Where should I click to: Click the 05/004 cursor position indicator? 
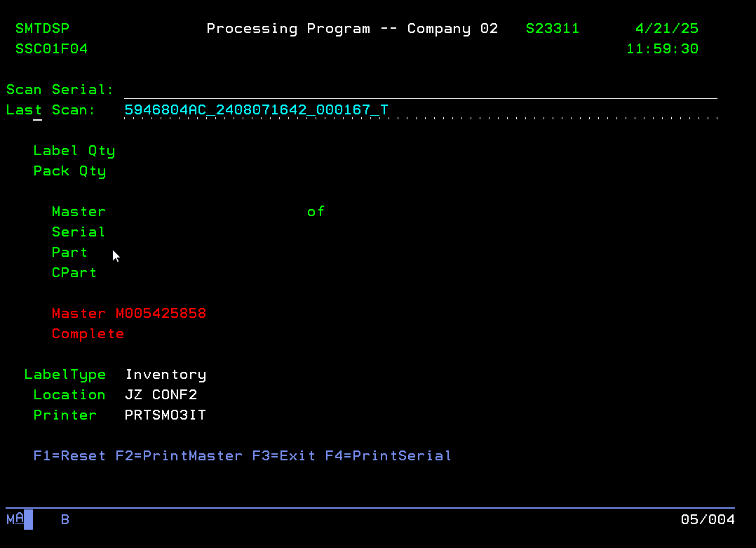click(708, 520)
